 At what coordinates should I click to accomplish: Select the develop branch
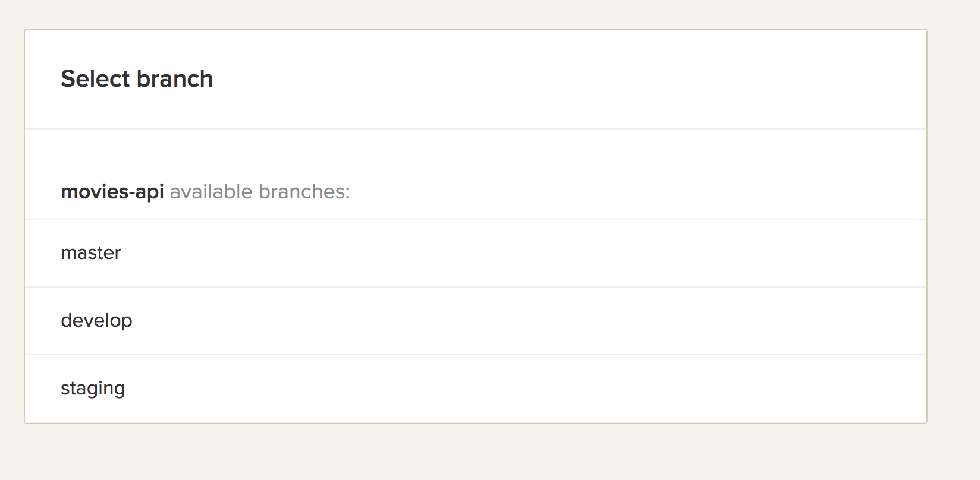(x=476, y=321)
